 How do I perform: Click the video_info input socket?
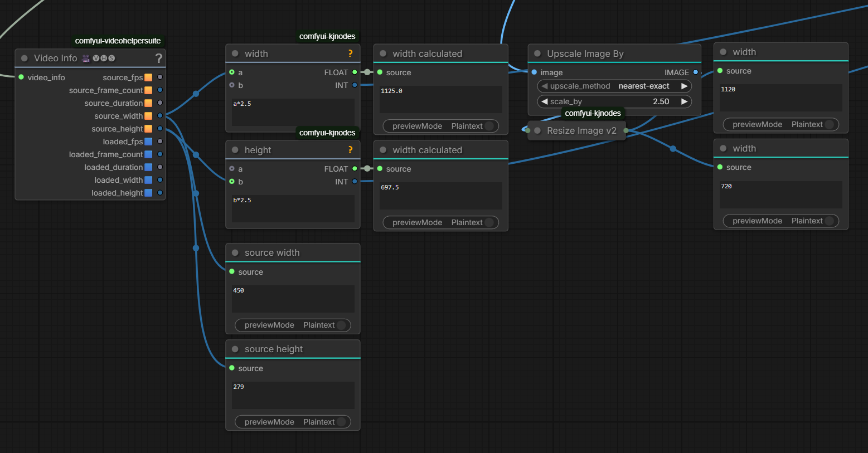[x=21, y=77]
